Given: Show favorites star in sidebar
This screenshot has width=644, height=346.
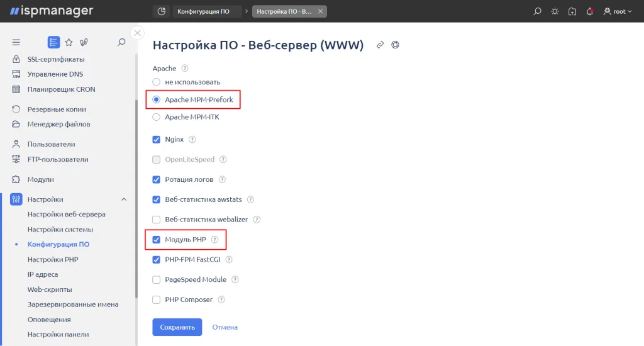Looking at the screenshot, I should (x=69, y=42).
